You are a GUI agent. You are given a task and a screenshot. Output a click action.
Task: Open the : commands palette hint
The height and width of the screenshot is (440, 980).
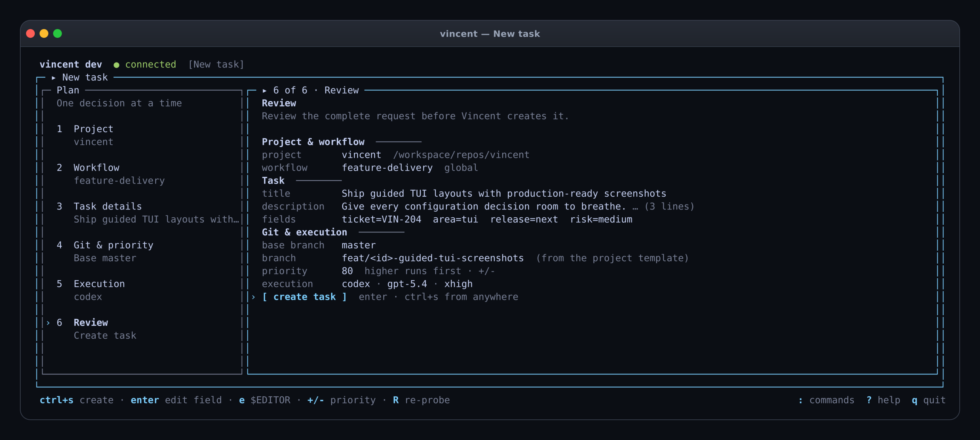pos(826,400)
